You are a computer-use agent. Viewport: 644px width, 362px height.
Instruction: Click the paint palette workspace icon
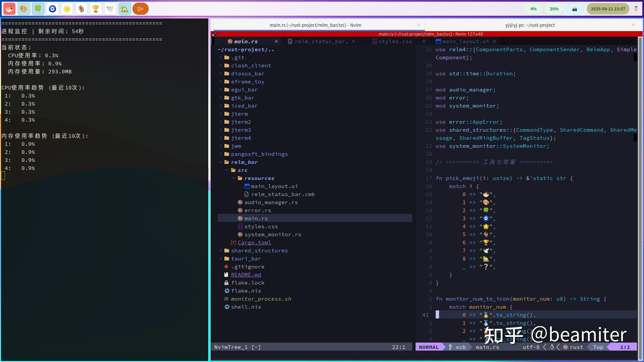pyautogui.click(x=24, y=9)
